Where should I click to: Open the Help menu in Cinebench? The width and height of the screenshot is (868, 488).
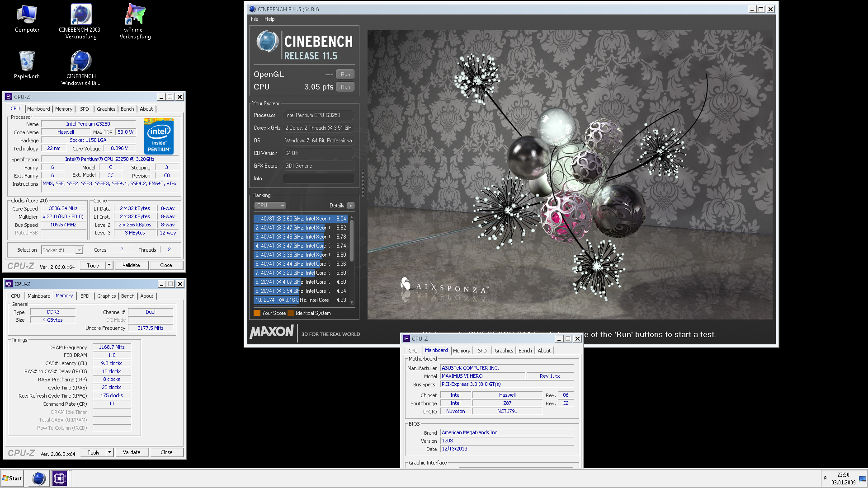[x=269, y=19]
